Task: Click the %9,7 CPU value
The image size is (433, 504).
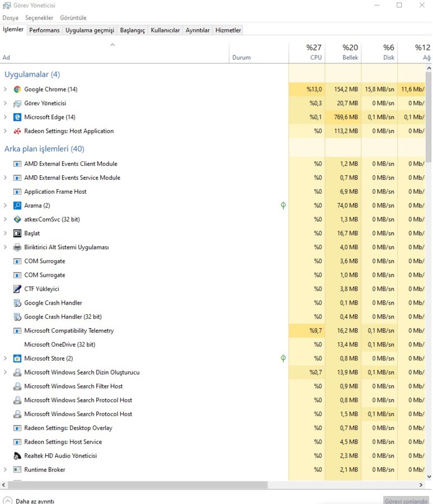Action: click(x=316, y=331)
